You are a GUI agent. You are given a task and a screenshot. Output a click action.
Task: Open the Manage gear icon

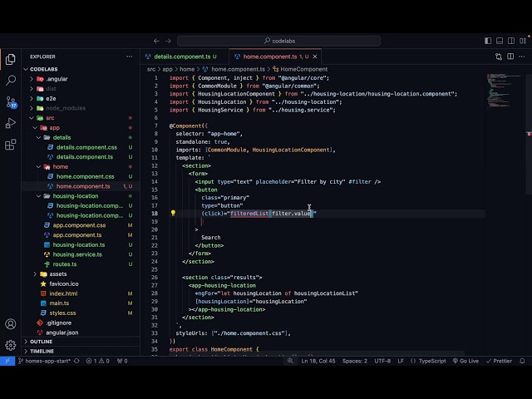click(x=11, y=345)
